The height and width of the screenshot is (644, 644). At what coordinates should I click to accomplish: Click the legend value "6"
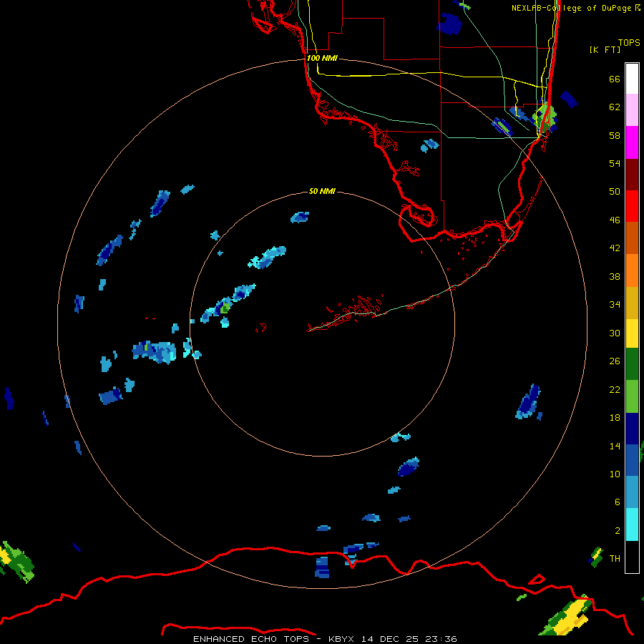(617, 502)
